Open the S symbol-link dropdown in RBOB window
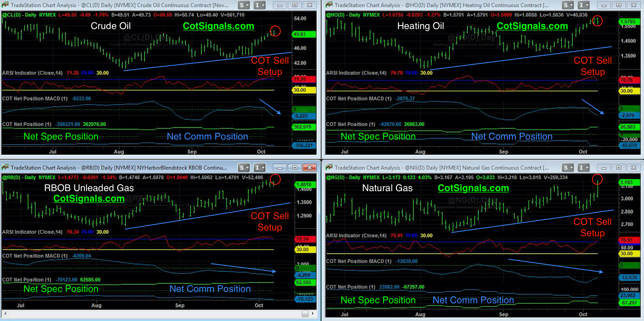The image size is (644, 321). [x=244, y=168]
